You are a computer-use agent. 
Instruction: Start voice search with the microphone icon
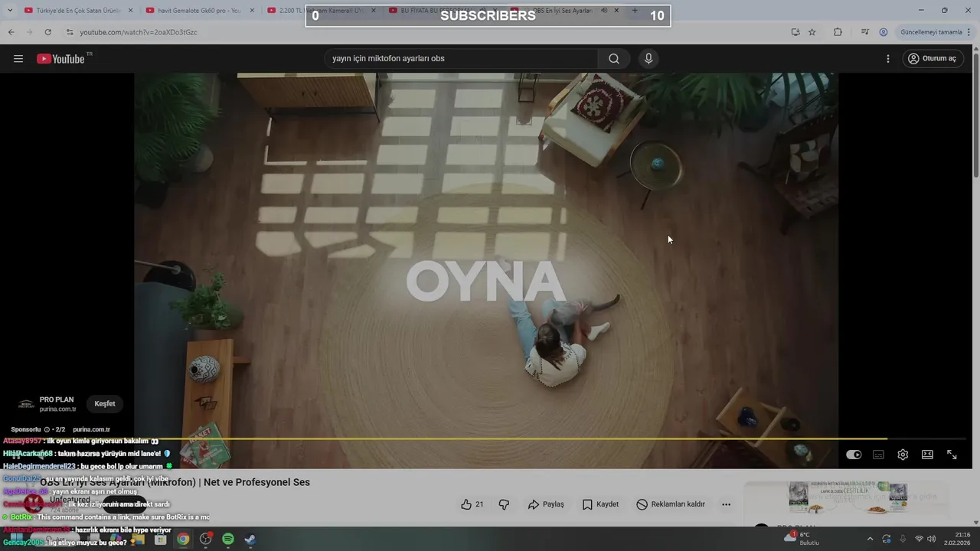pos(648,59)
